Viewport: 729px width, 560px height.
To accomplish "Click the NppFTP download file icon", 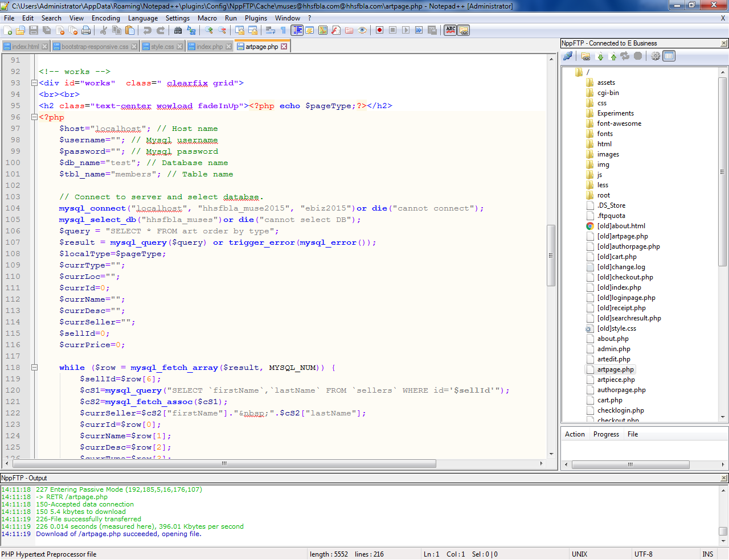I will point(600,56).
